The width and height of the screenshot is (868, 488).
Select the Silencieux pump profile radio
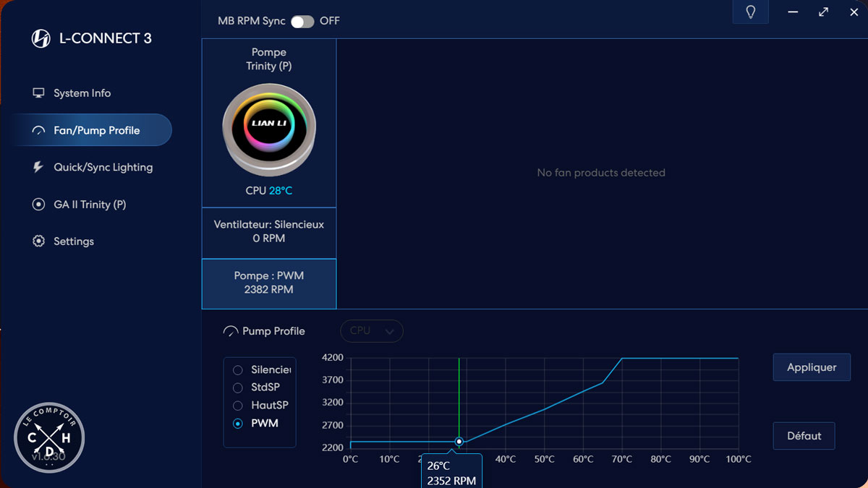click(x=237, y=370)
